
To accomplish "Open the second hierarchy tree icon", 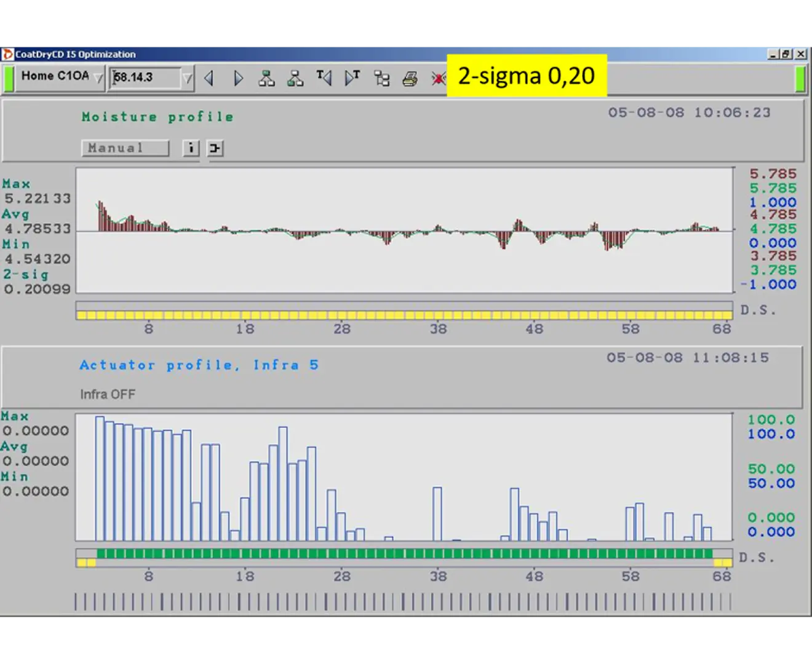I will (x=295, y=79).
